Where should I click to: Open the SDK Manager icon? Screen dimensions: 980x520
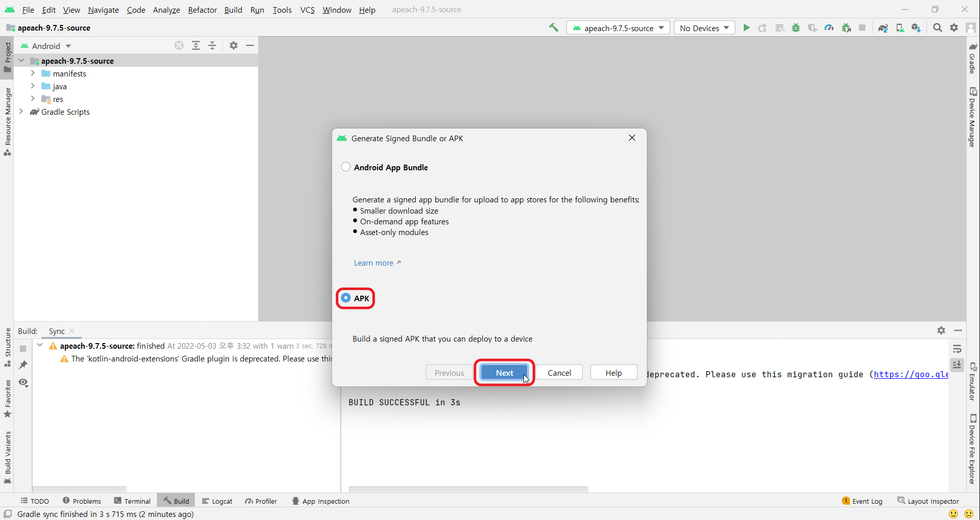point(916,28)
